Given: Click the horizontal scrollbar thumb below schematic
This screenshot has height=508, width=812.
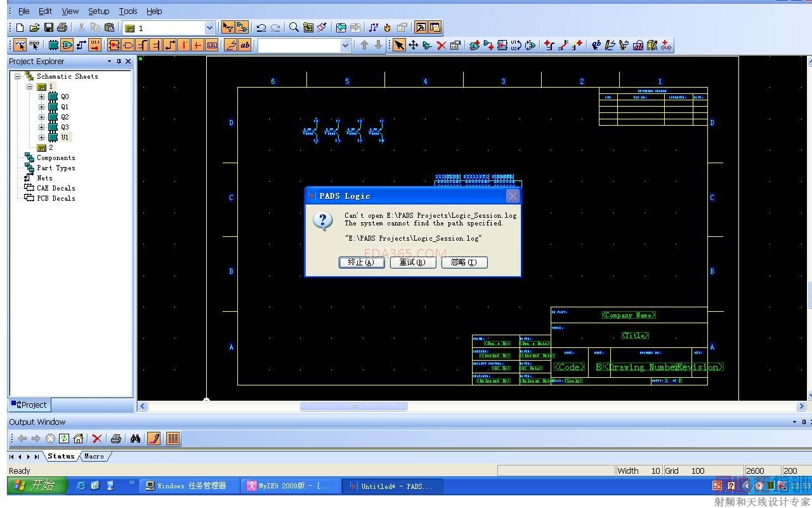Looking at the screenshot, I should pos(353,406).
